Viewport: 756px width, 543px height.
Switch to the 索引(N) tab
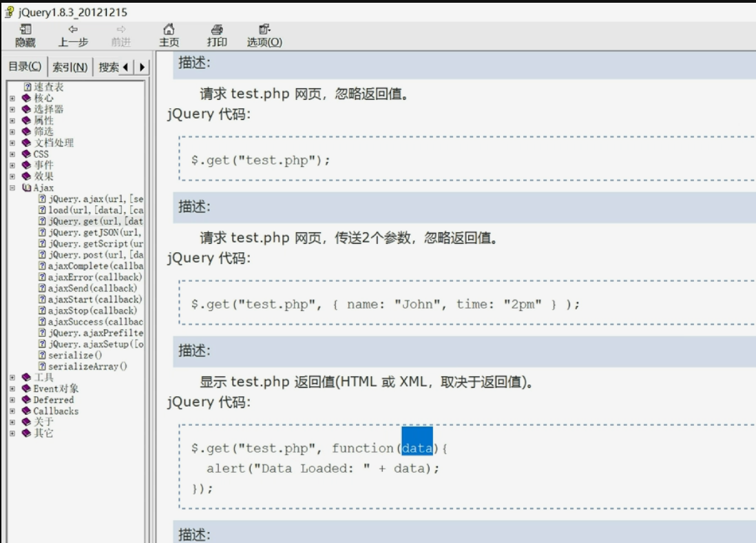point(70,67)
